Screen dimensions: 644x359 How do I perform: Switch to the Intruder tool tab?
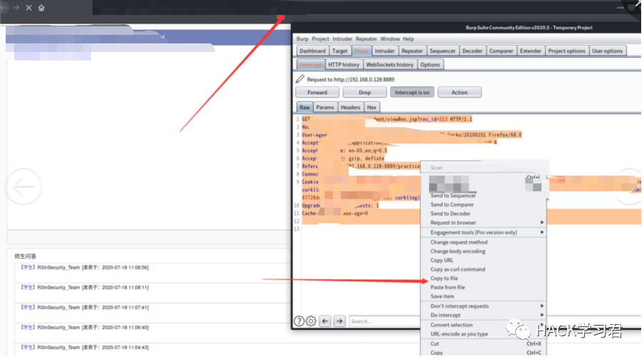point(384,51)
